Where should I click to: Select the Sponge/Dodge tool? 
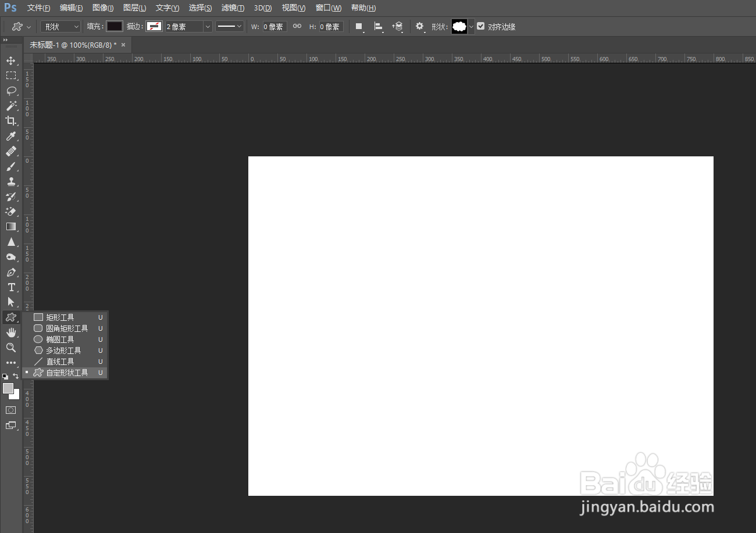coord(11,257)
